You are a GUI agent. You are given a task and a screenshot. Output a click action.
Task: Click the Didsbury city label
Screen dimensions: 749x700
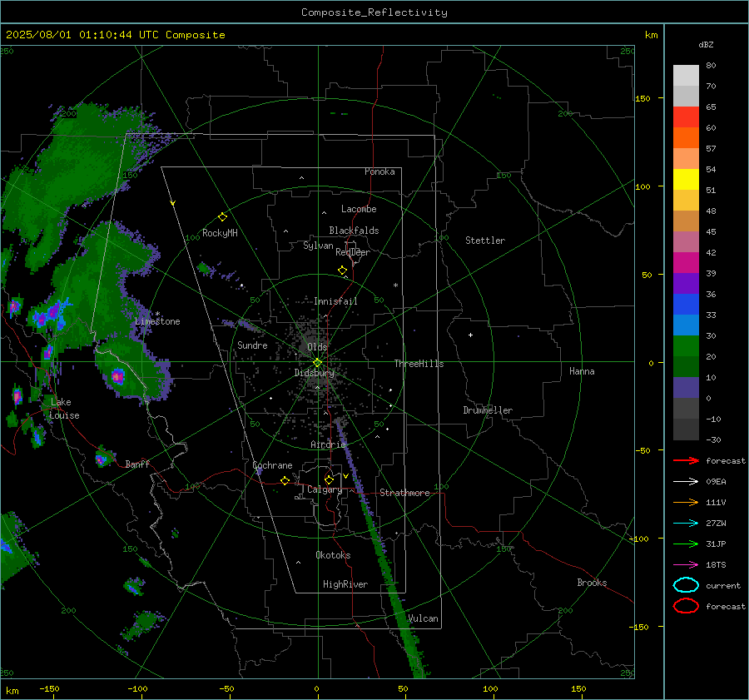click(x=314, y=373)
